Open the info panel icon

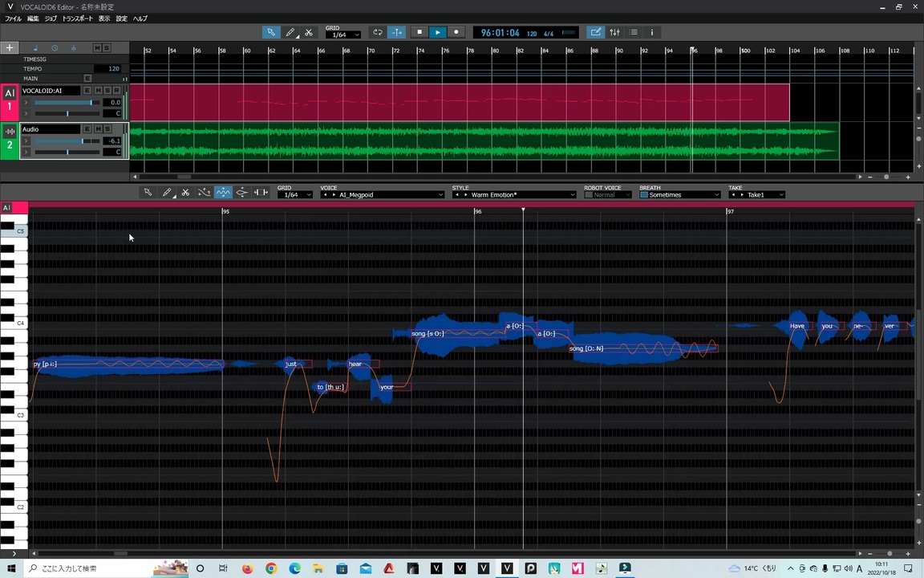pyautogui.click(x=652, y=32)
